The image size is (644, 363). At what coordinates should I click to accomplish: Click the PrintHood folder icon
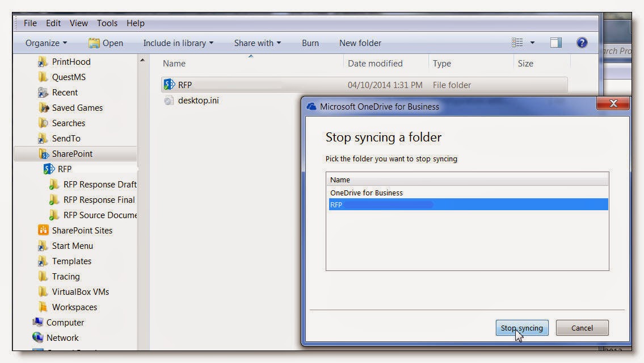pyautogui.click(x=43, y=62)
